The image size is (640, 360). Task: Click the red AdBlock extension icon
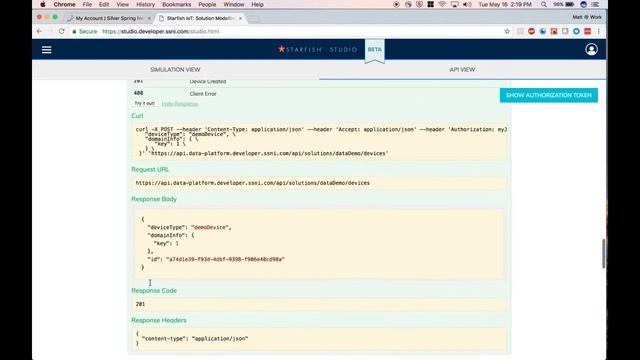point(531,31)
